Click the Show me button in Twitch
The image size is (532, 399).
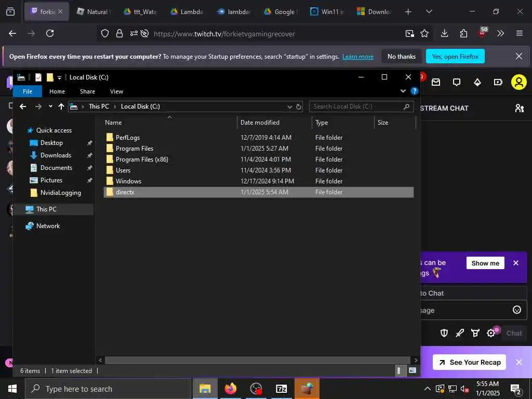click(x=485, y=263)
